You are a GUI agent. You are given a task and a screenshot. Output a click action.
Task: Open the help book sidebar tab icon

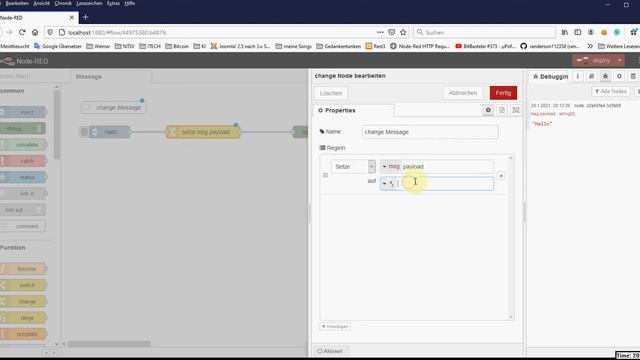[x=591, y=76]
